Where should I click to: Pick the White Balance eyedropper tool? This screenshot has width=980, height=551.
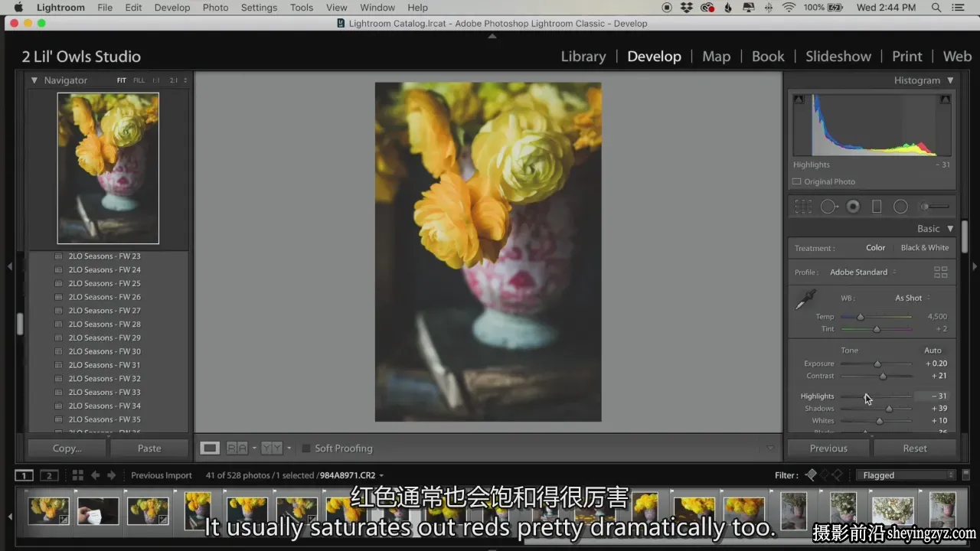[x=805, y=299]
